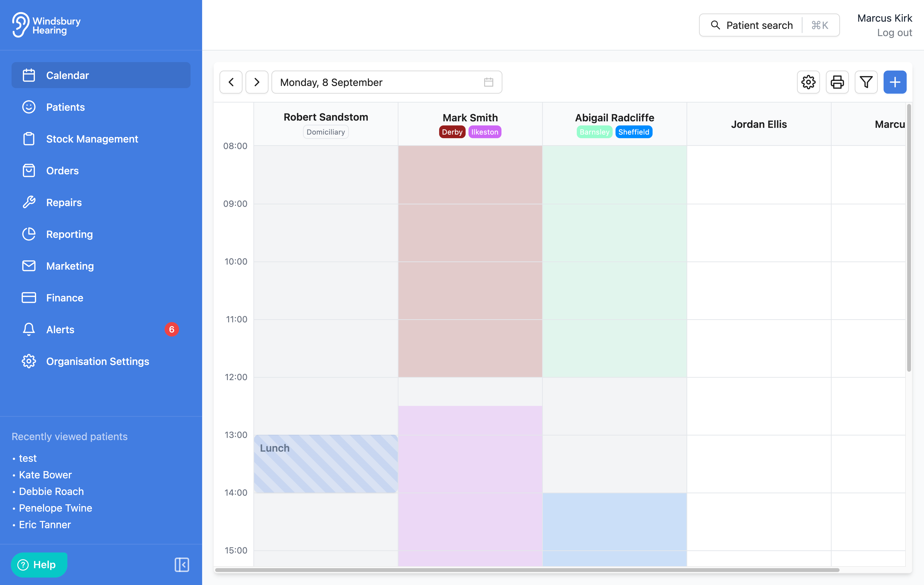This screenshot has height=585, width=924.
Task: Advance to next day arrow
Action: click(x=257, y=82)
